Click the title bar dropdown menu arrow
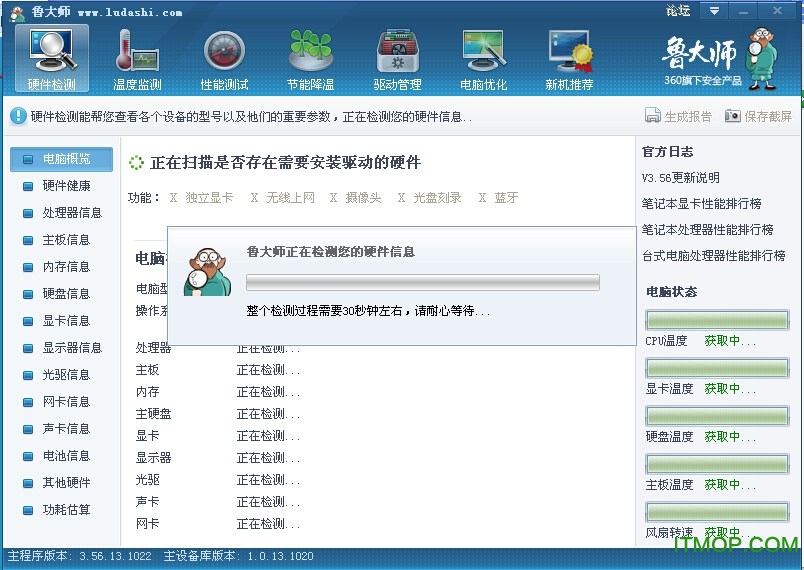Screen dimensions: 804x570 714,11
